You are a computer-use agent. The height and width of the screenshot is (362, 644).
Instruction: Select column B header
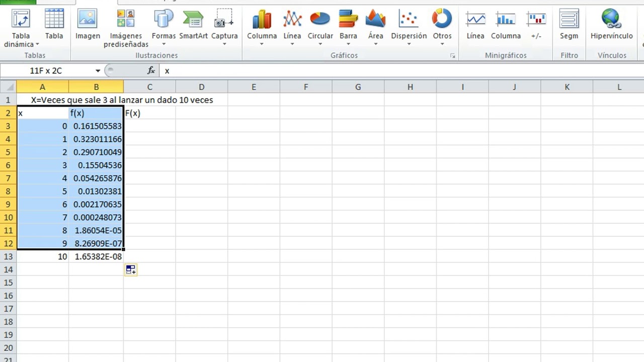tap(96, 87)
